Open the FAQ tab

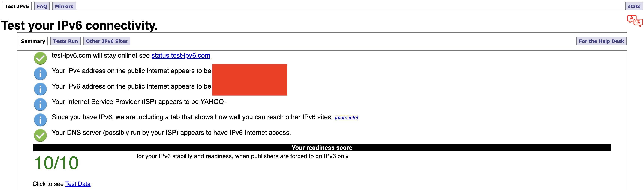click(x=42, y=6)
